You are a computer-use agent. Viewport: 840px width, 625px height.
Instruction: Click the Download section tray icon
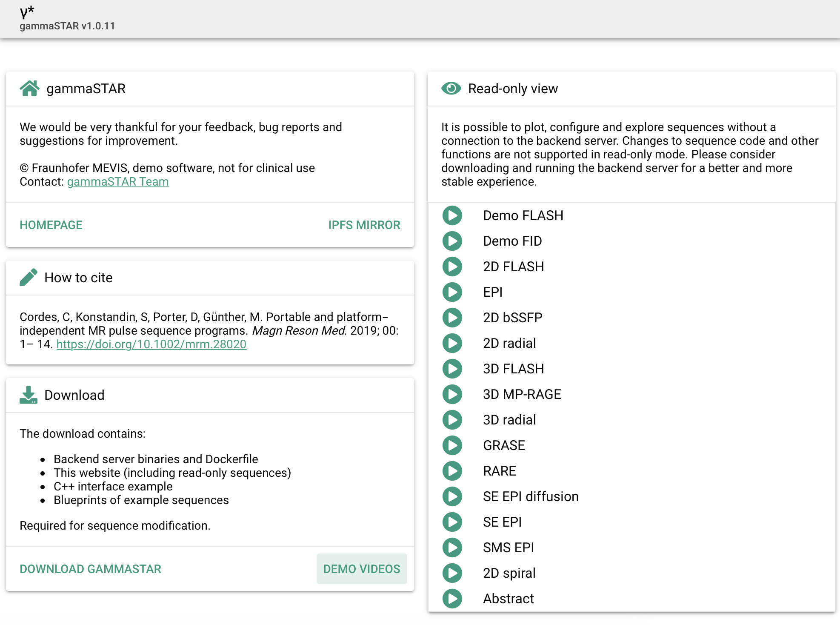point(29,395)
